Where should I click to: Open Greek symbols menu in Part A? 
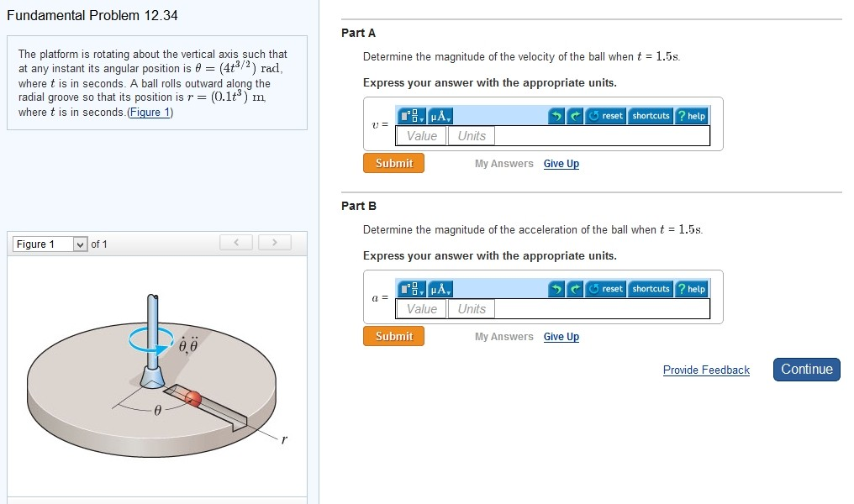[x=440, y=116]
